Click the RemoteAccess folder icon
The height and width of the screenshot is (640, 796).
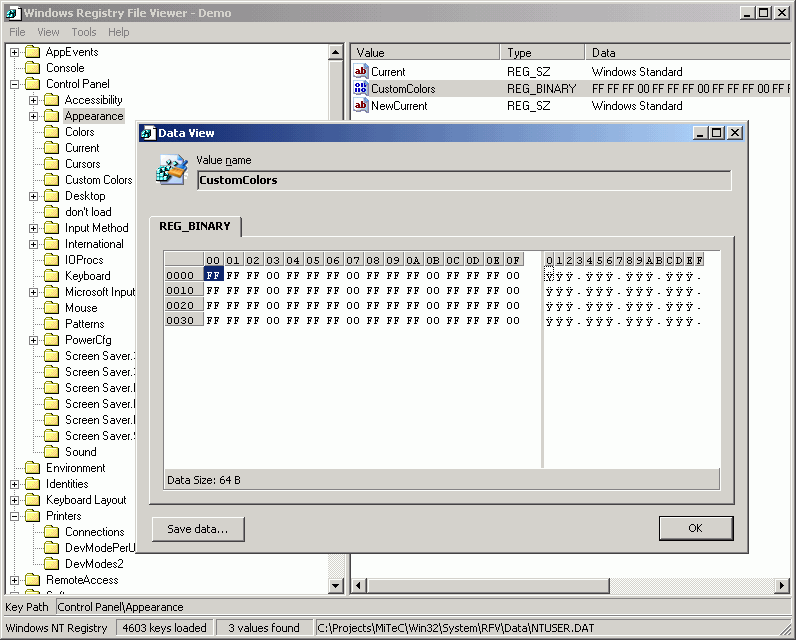click(32, 580)
